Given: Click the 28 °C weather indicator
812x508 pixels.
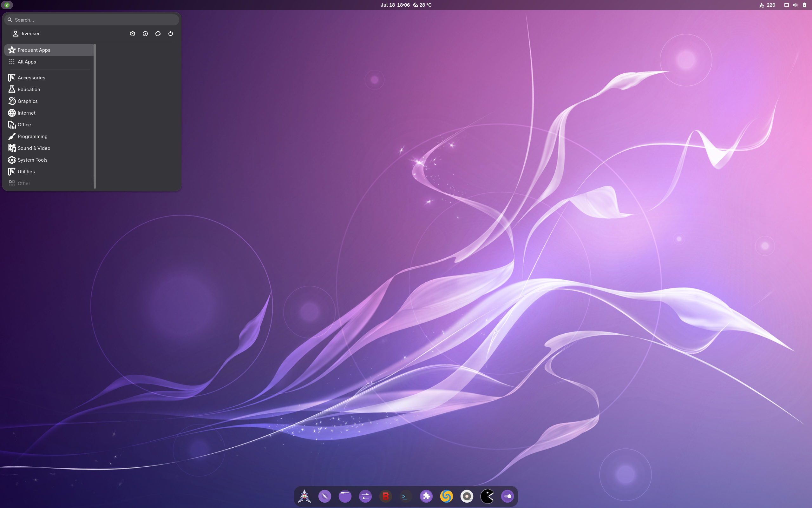Looking at the screenshot, I should (x=422, y=5).
